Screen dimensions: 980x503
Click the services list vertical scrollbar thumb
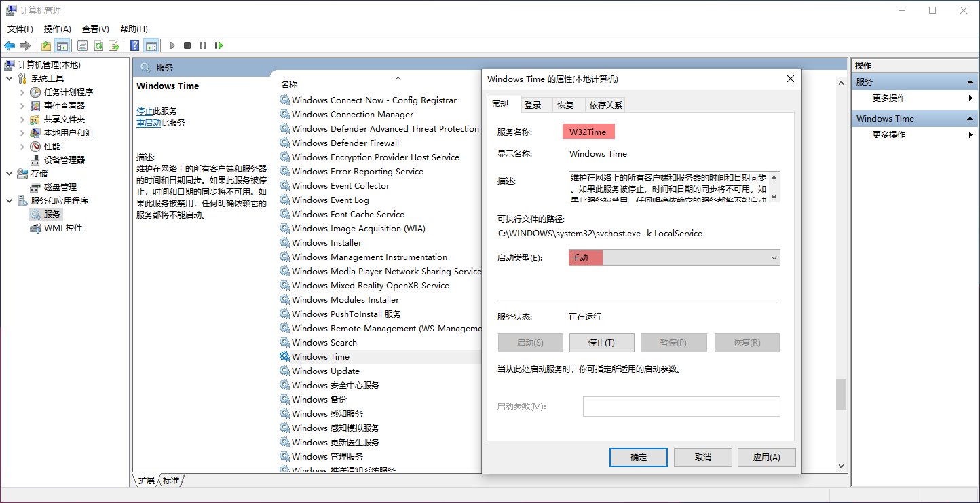tap(841, 394)
